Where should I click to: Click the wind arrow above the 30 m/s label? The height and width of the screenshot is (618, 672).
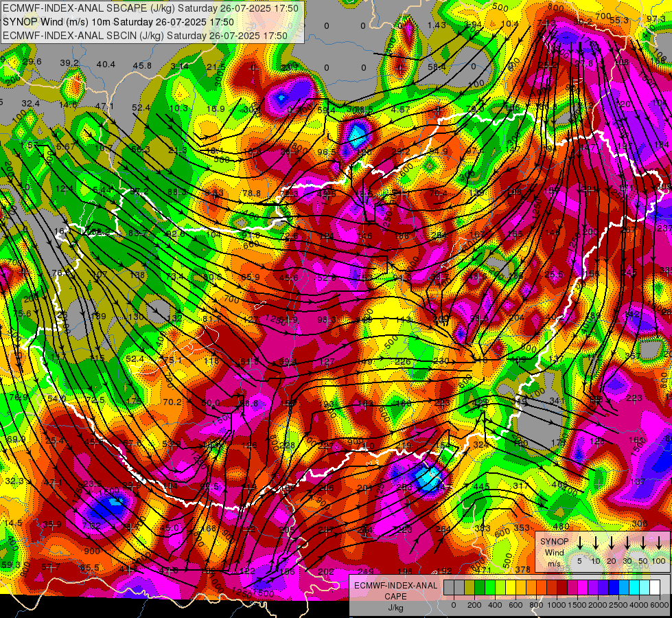[x=627, y=543]
